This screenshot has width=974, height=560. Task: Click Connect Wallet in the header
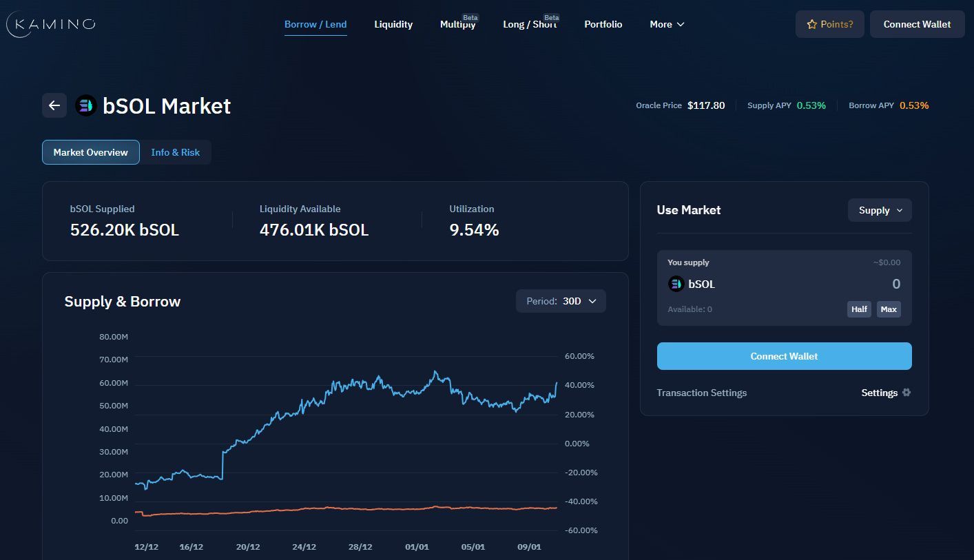tap(918, 24)
